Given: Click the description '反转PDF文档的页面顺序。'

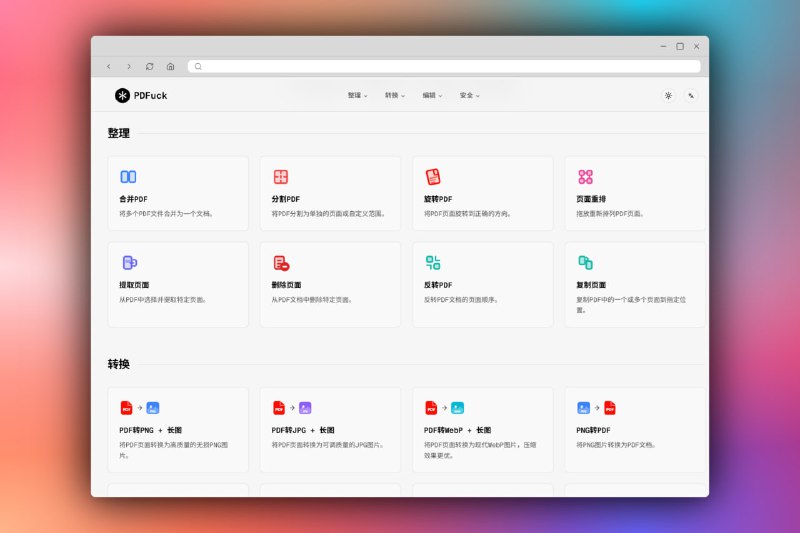Looking at the screenshot, I should [x=461, y=300].
